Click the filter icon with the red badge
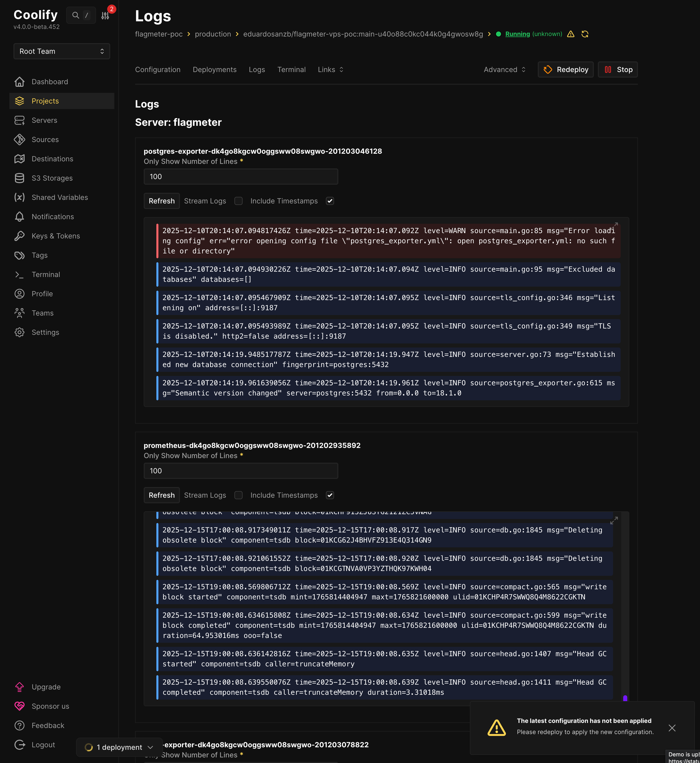 pos(105,15)
